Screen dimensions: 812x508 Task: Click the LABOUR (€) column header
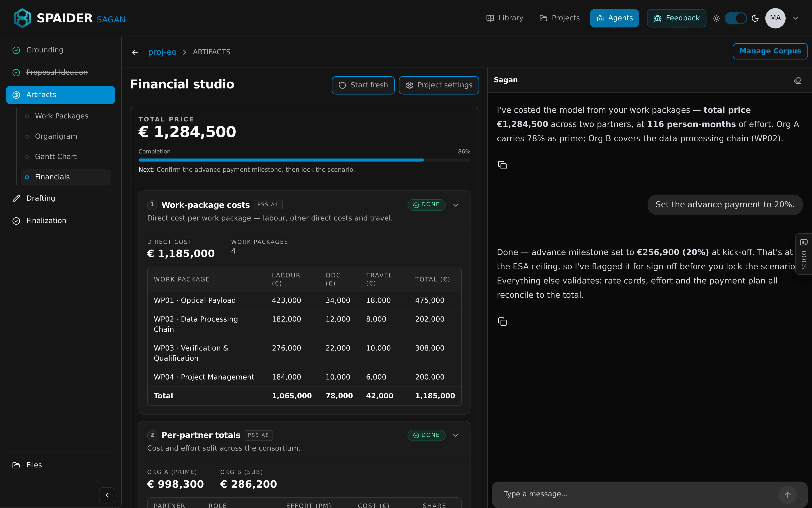[x=286, y=279]
